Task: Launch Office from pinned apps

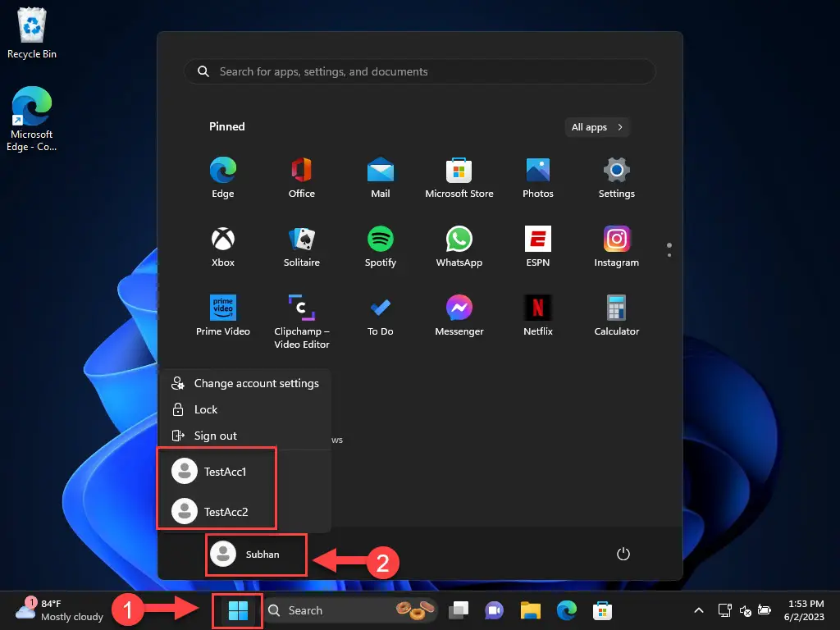Action: (302, 178)
